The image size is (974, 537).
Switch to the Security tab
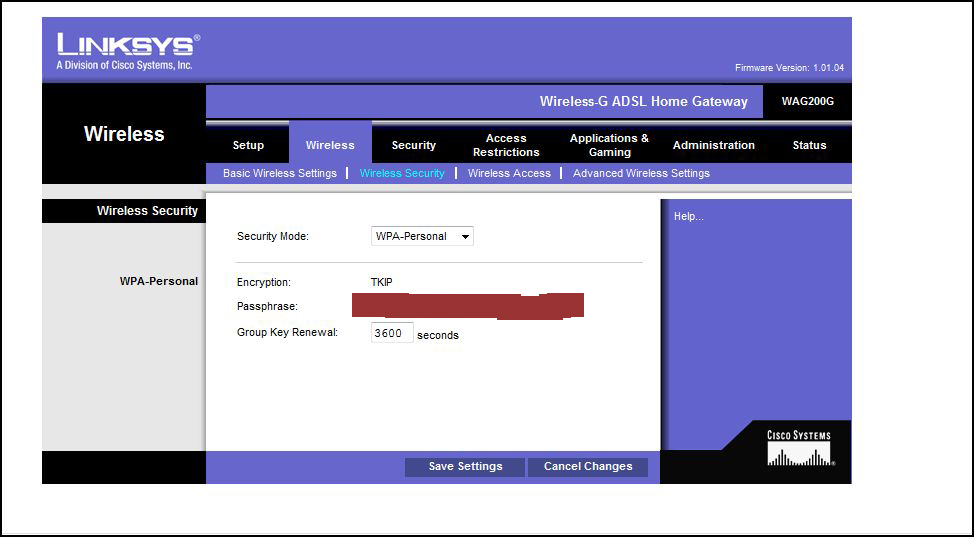[413, 145]
